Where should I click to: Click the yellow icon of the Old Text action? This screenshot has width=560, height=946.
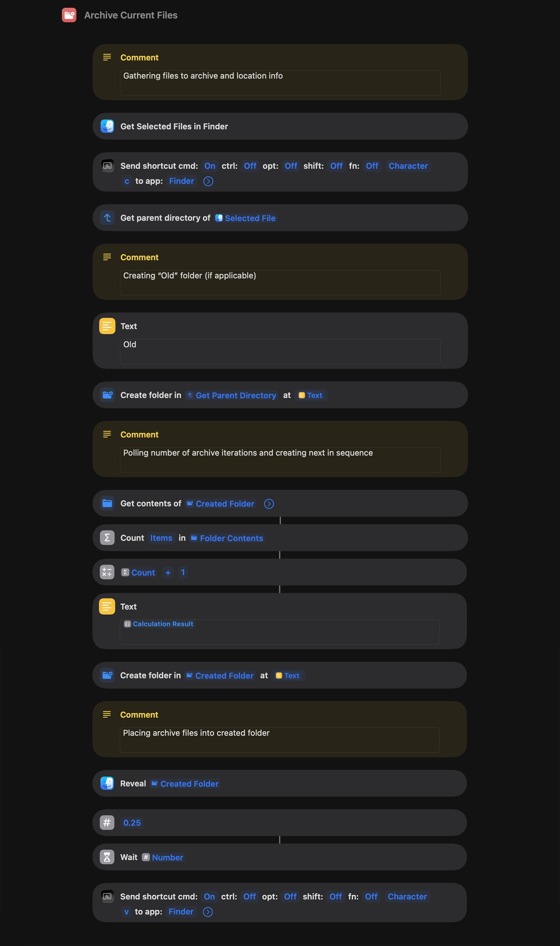click(x=107, y=326)
